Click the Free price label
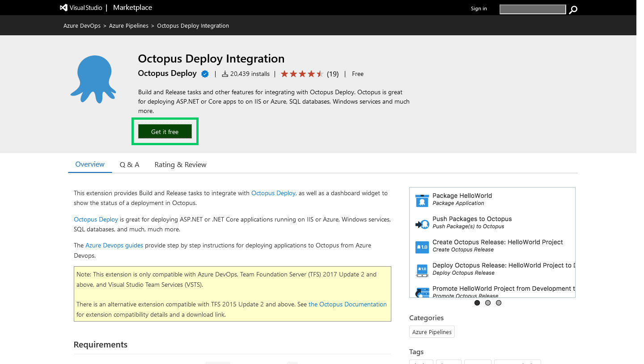Screen dimensions: 644x364 [x=358, y=74]
